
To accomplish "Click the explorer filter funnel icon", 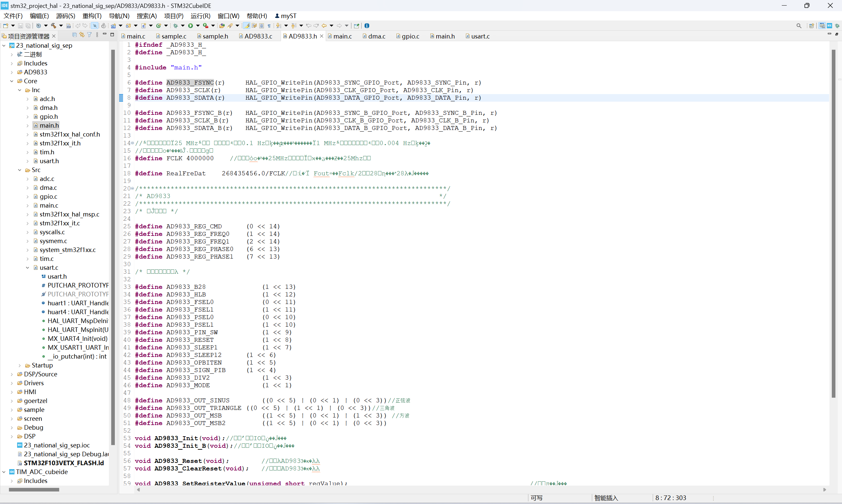I will pyautogui.click(x=89, y=35).
